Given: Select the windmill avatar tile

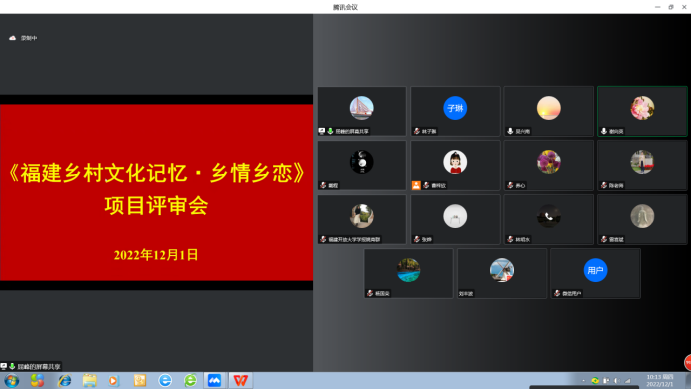Looking at the screenshot, I should pyautogui.click(x=502, y=273).
